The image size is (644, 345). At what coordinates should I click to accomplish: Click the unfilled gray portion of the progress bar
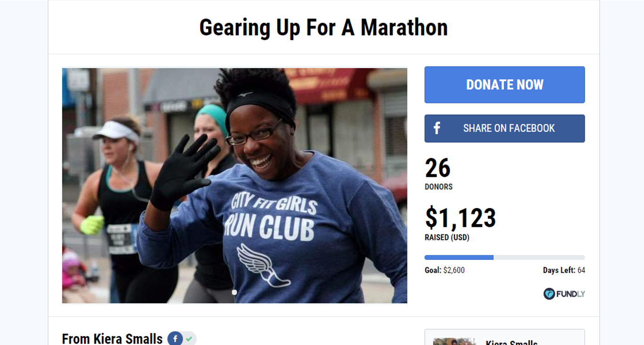coord(539,258)
